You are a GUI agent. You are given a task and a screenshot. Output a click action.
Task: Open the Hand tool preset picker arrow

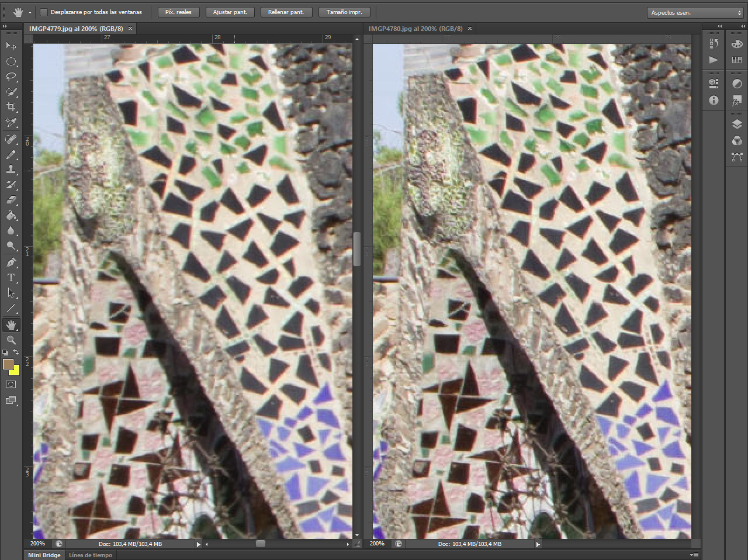pyautogui.click(x=30, y=12)
